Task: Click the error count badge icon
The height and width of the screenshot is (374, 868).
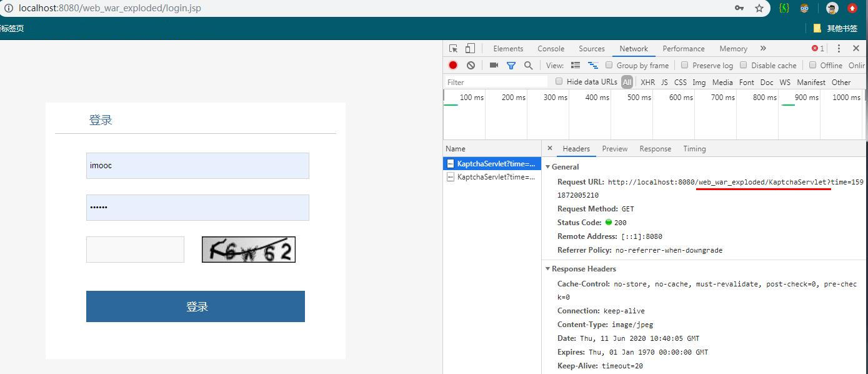Action: pos(817,48)
